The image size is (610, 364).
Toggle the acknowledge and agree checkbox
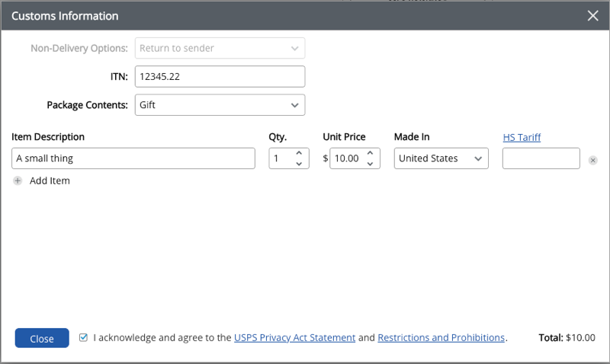click(84, 337)
